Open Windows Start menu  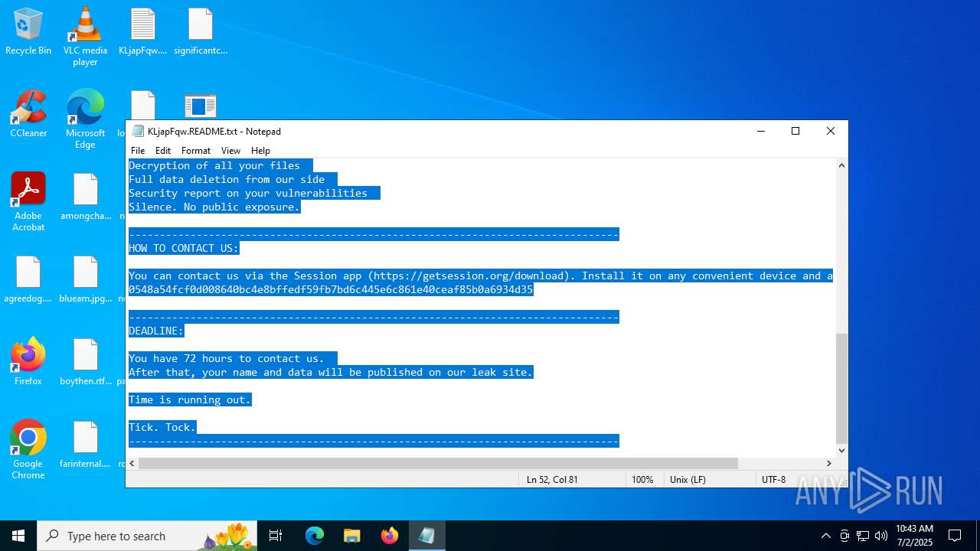pyautogui.click(x=18, y=536)
